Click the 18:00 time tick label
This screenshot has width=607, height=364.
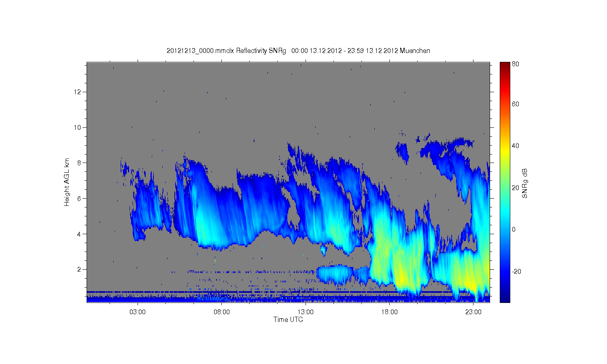389,312
